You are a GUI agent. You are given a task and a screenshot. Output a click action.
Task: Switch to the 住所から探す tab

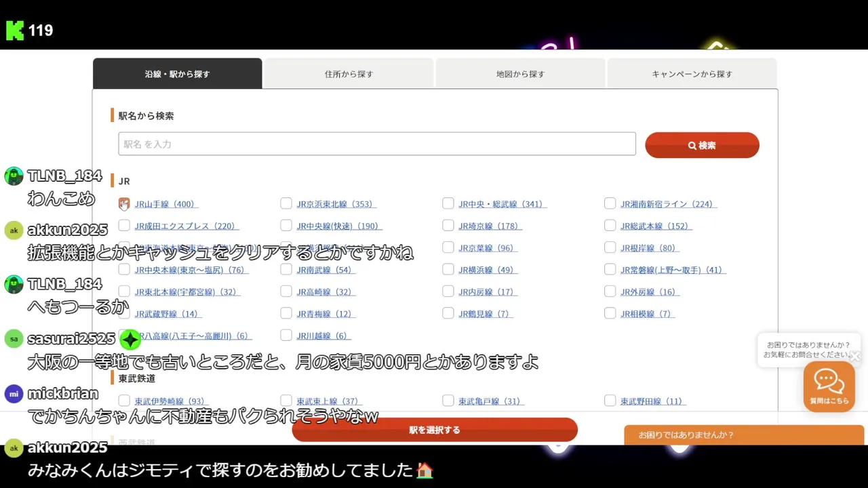click(x=349, y=73)
